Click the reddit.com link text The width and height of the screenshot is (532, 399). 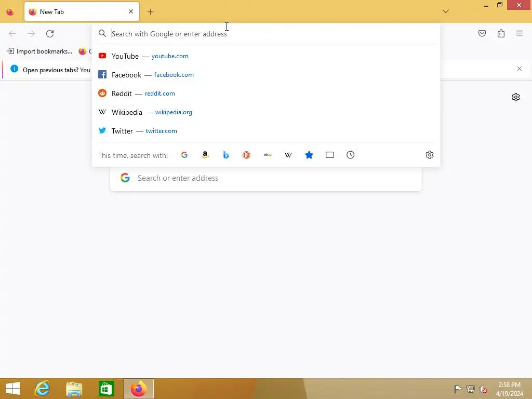160,94
